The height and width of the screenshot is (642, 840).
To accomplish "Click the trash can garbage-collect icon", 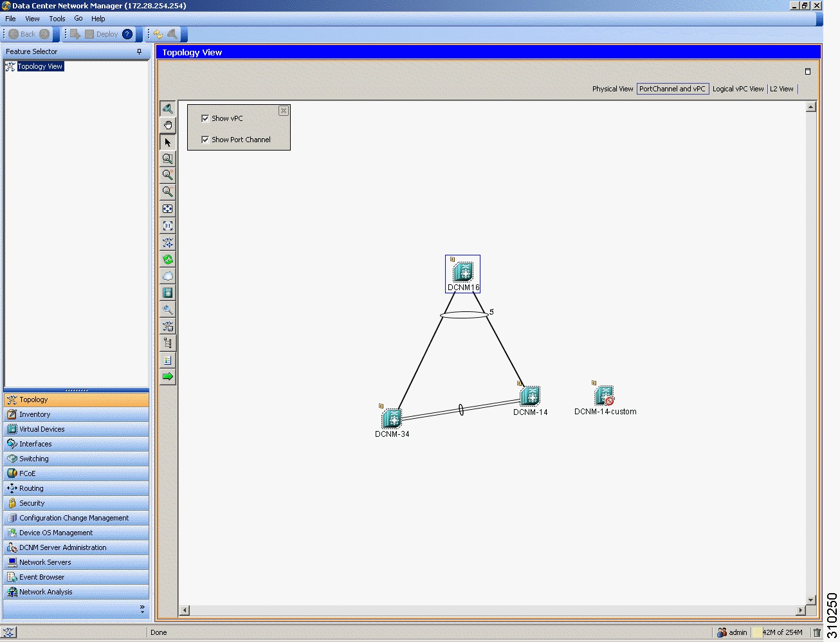I will (x=817, y=632).
